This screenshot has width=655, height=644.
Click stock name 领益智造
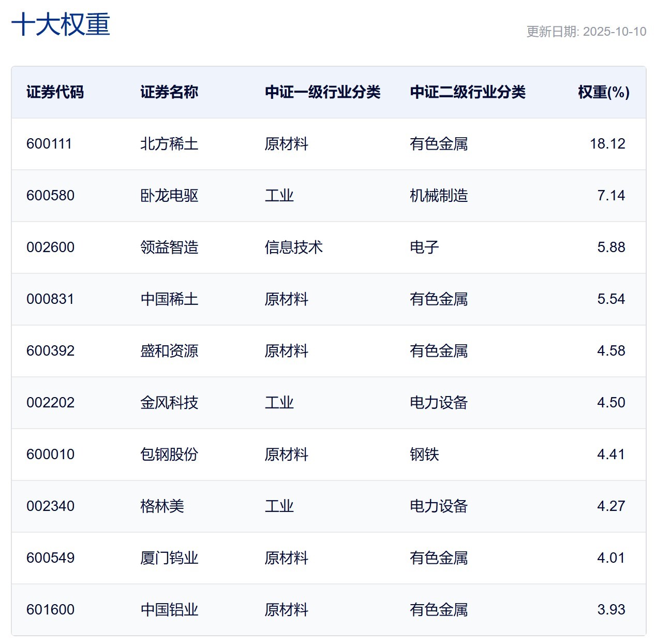169,247
